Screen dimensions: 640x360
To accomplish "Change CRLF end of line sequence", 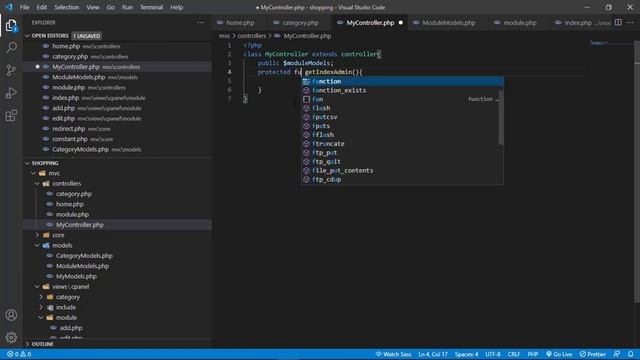I will [513, 354].
